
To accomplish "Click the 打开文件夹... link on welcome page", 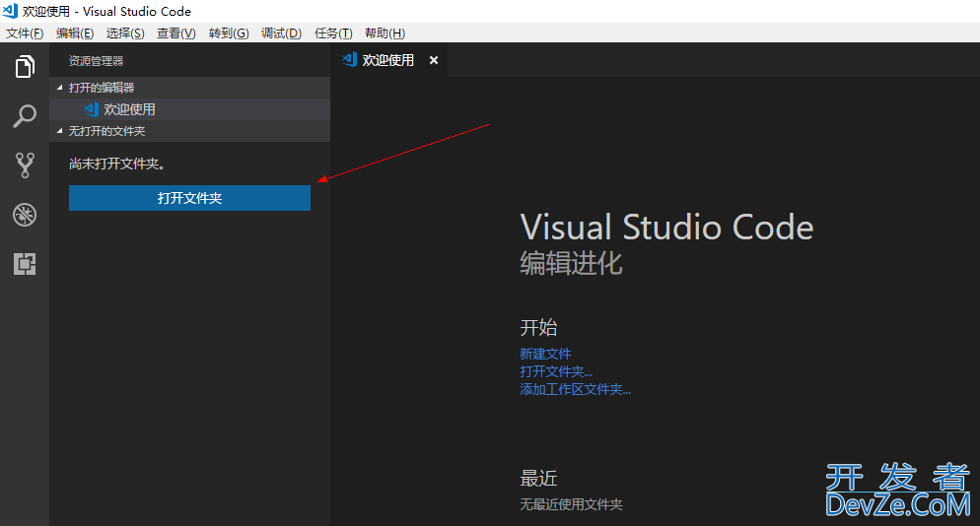I will [556, 371].
